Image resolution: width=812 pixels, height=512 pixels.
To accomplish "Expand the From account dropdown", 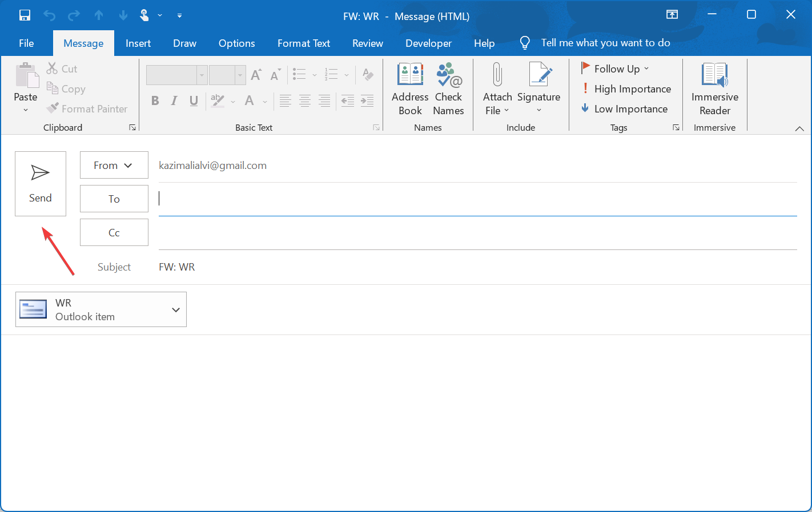I will [114, 166].
